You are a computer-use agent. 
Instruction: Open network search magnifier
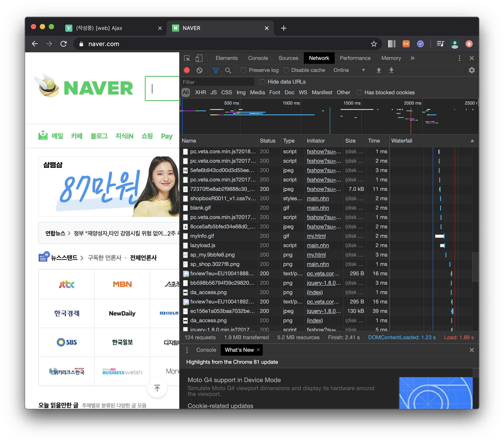(x=228, y=70)
